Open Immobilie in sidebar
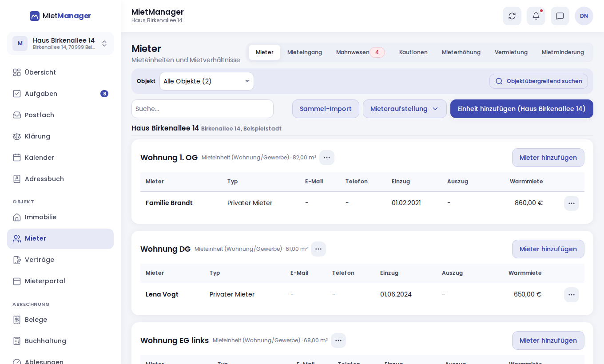604x364 pixels. pyautogui.click(x=60, y=217)
